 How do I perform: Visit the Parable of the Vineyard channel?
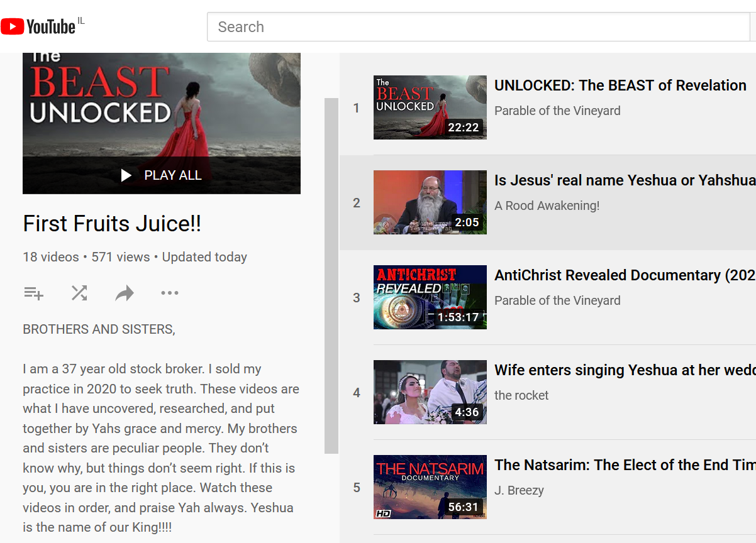[x=557, y=111]
